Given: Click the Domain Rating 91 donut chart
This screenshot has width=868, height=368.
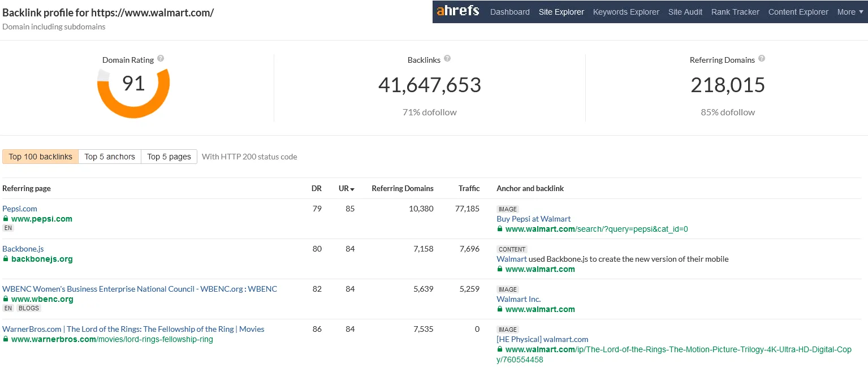Looking at the screenshot, I should (x=133, y=90).
